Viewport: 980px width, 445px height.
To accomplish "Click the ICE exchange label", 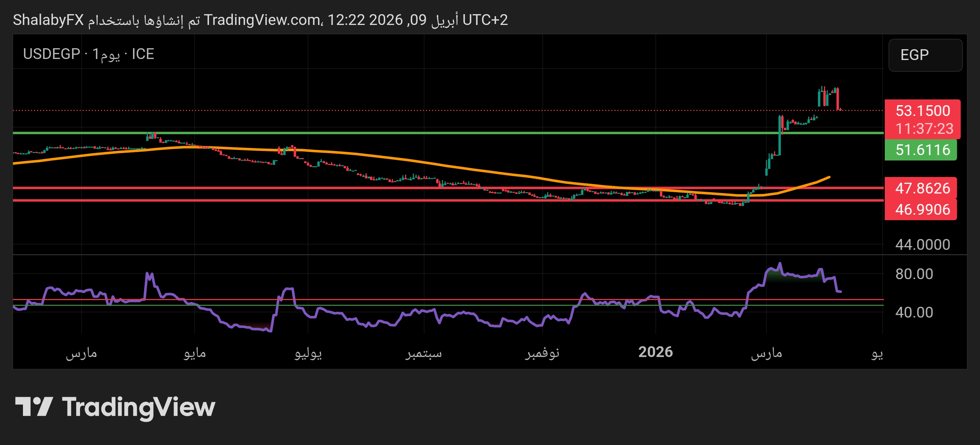I will (143, 54).
